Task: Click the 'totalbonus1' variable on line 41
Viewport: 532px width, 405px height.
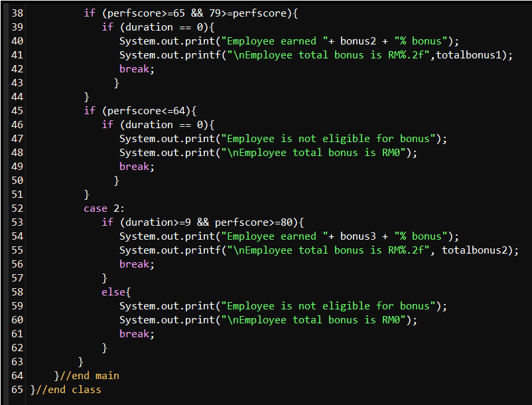Action: pos(468,55)
